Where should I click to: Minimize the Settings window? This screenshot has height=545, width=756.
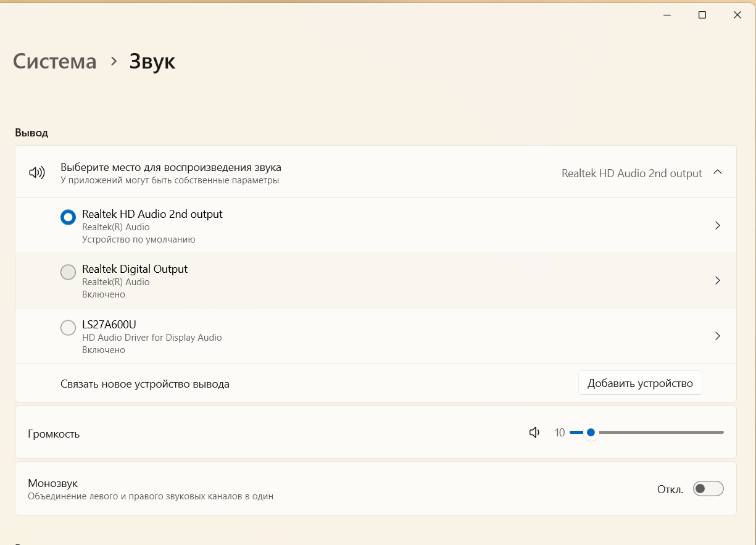coord(667,15)
